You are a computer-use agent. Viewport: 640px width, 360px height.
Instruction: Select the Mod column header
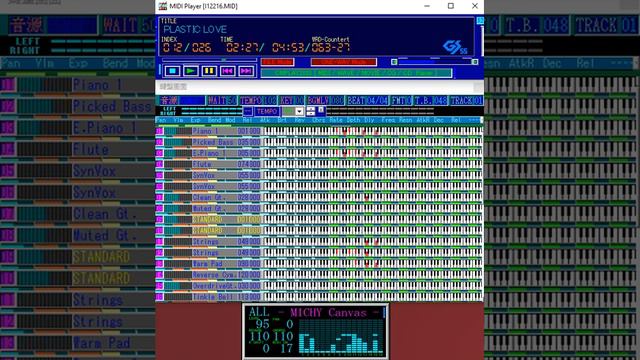pos(230,120)
